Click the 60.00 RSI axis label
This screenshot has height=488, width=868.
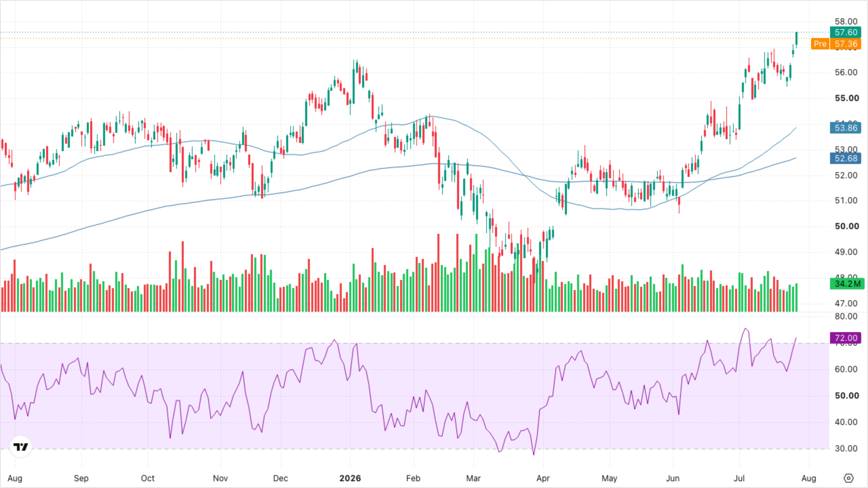tap(846, 369)
